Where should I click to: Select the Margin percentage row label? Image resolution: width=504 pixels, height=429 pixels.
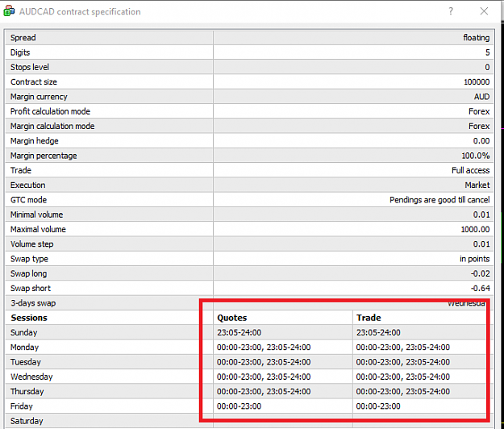coord(44,156)
